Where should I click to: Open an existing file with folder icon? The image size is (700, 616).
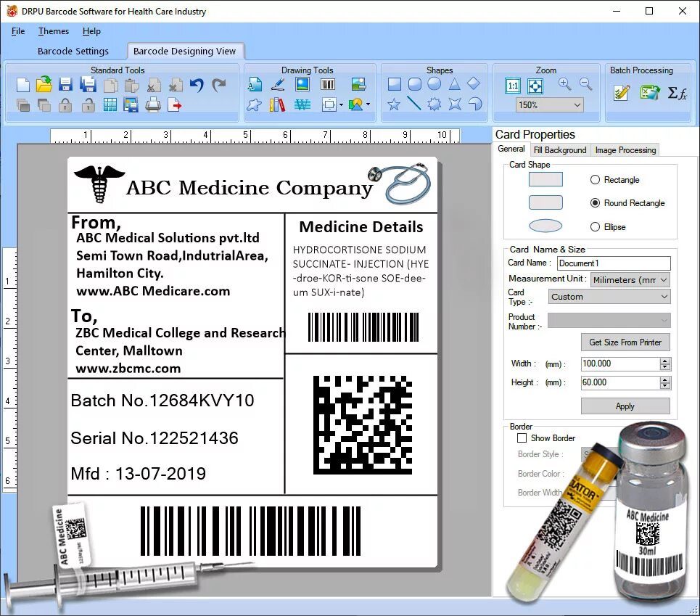click(x=44, y=84)
